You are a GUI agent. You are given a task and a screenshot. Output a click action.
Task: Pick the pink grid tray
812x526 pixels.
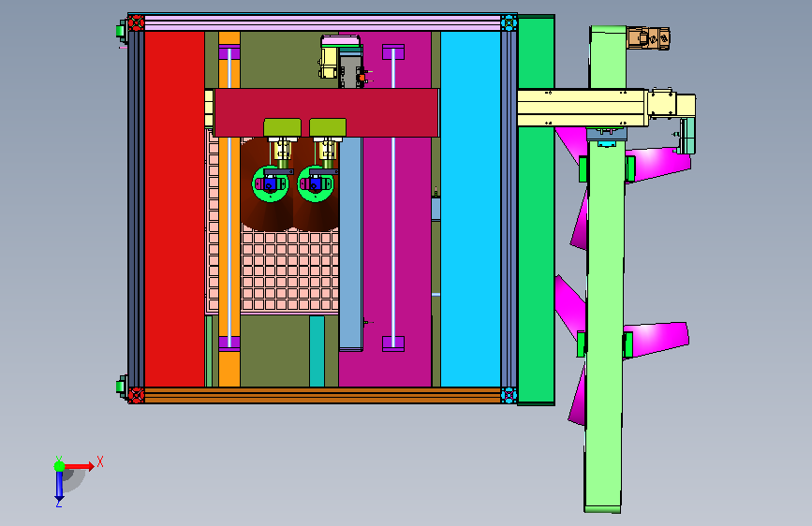coord(289,271)
